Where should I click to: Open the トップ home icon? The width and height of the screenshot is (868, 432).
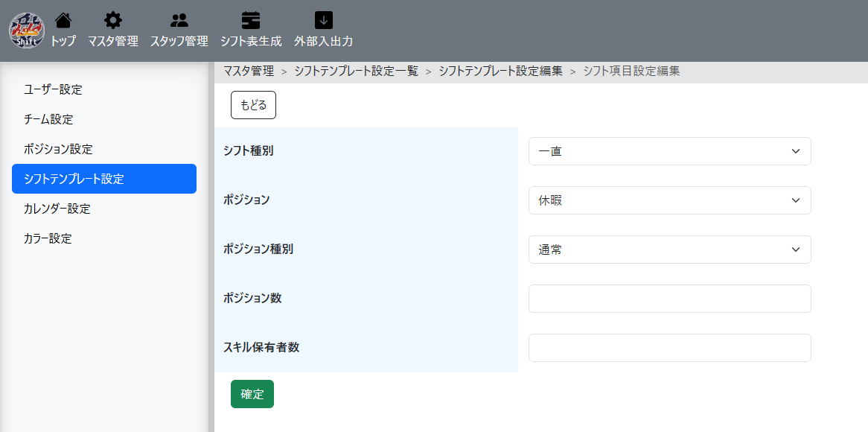click(x=63, y=21)
